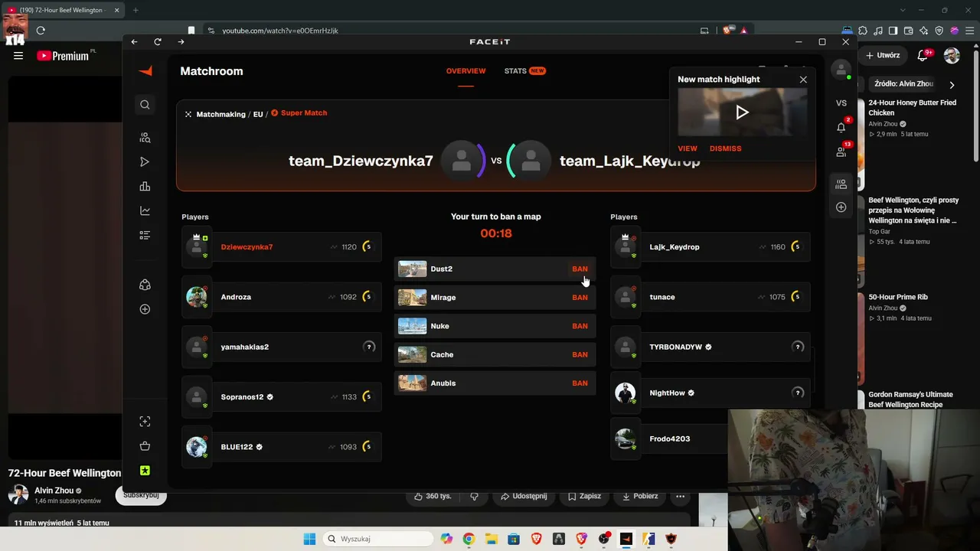Viewport: 980px width, 551px height.
Task: Open the YouTube hamburger guide menu
Action: [x=18, y=55]
